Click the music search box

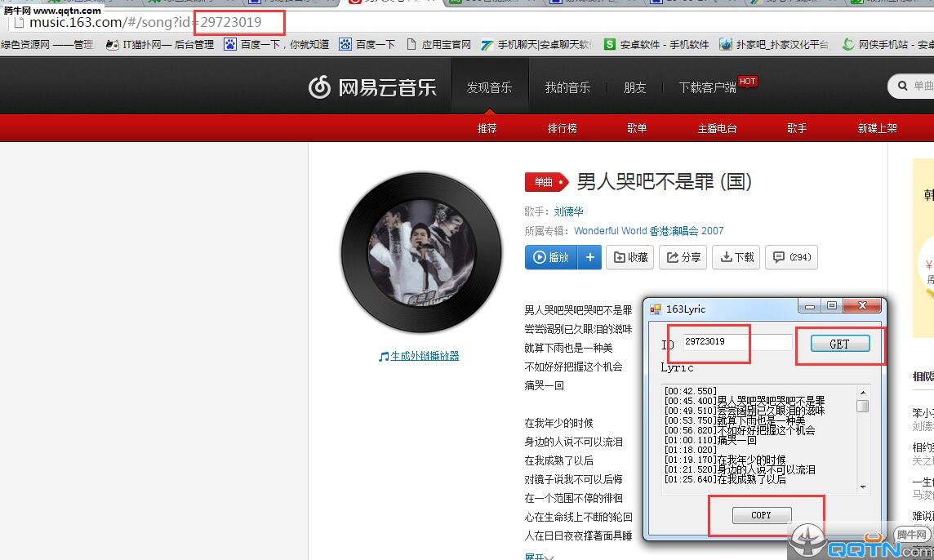[911, 86]
